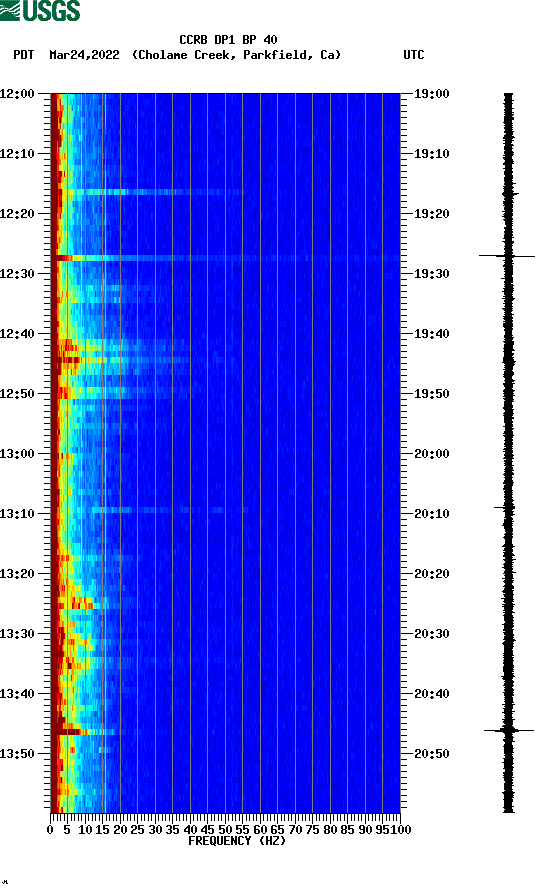Click the "19:00" UTC time label

pos(431,94)
